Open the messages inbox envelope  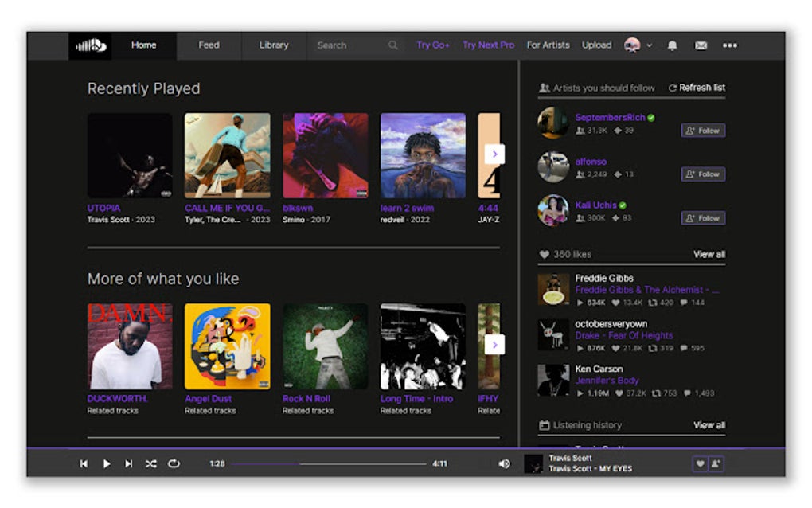700,45
